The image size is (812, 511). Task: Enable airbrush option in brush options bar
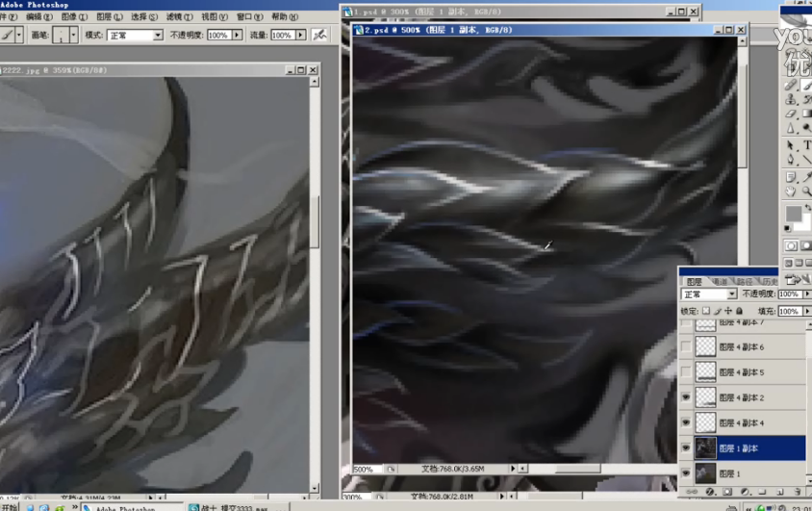pyautogui.click(x=319, y=35)
